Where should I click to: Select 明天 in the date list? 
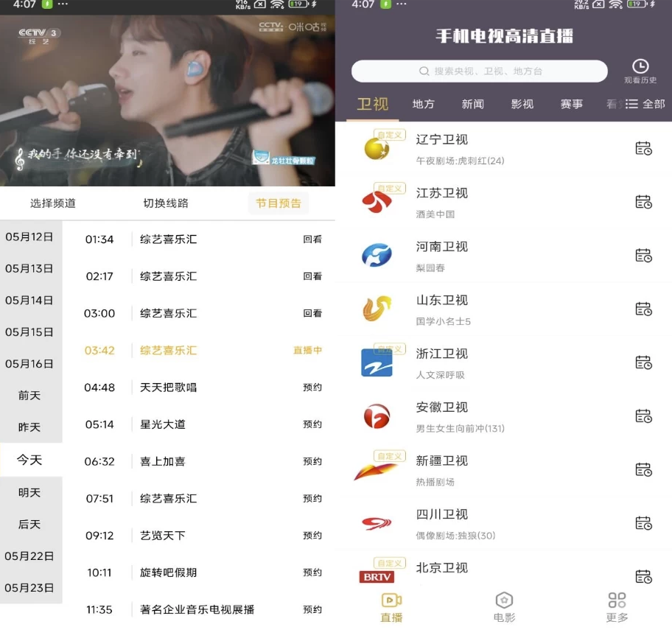point(29,492)
